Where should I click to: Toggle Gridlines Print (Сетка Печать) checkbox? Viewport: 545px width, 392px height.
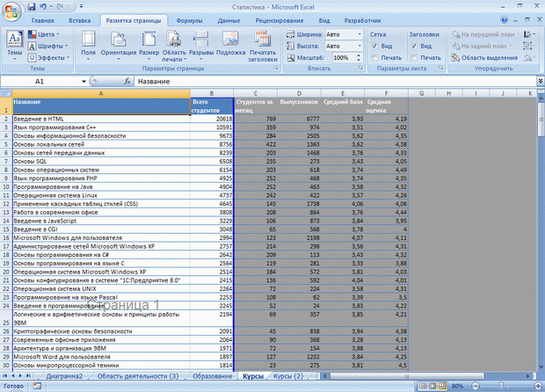click(x=374, y=58)
